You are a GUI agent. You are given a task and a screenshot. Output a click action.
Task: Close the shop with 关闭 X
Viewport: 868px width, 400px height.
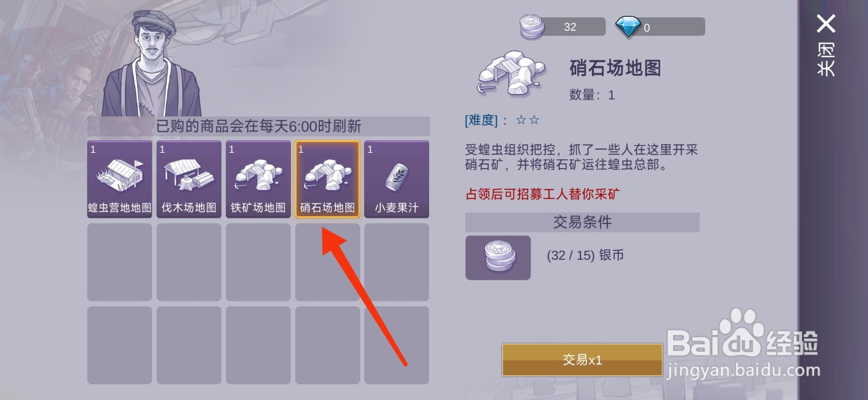tap(826, 44)
